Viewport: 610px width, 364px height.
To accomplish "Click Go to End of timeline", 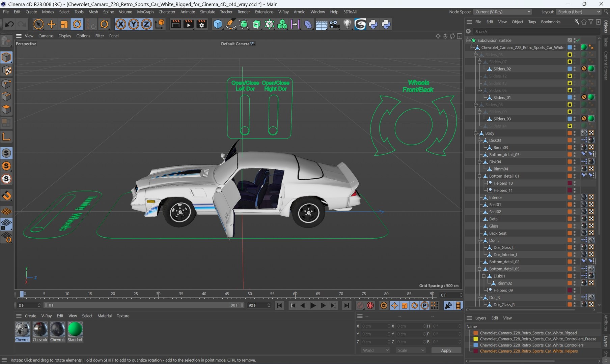I will [346, 305].
